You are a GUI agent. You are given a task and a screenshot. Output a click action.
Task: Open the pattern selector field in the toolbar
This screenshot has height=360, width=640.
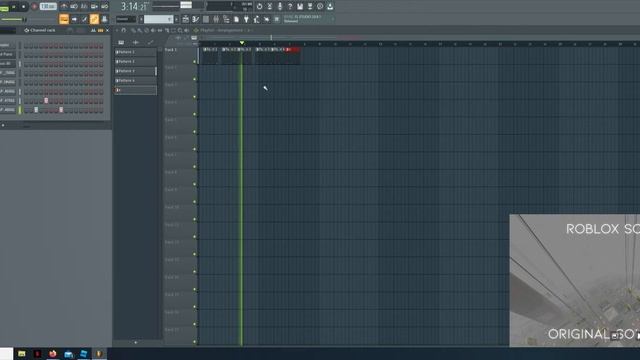[x=158, y=19]
